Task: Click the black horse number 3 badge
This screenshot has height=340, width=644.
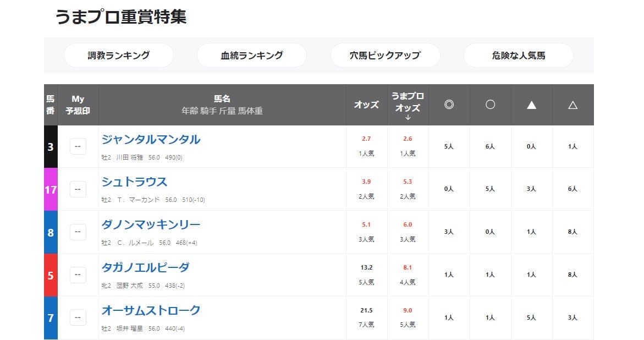Action: coord(51,146)
